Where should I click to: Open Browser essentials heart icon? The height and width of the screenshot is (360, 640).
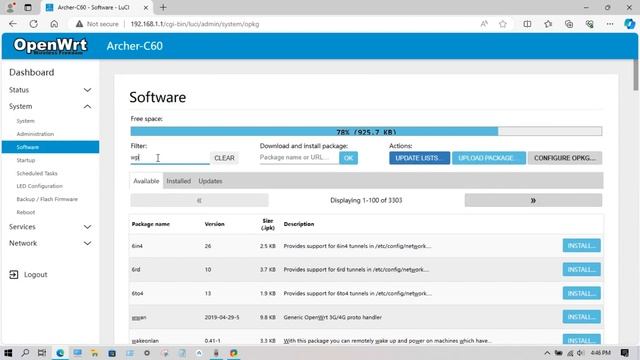pos(589,24)
